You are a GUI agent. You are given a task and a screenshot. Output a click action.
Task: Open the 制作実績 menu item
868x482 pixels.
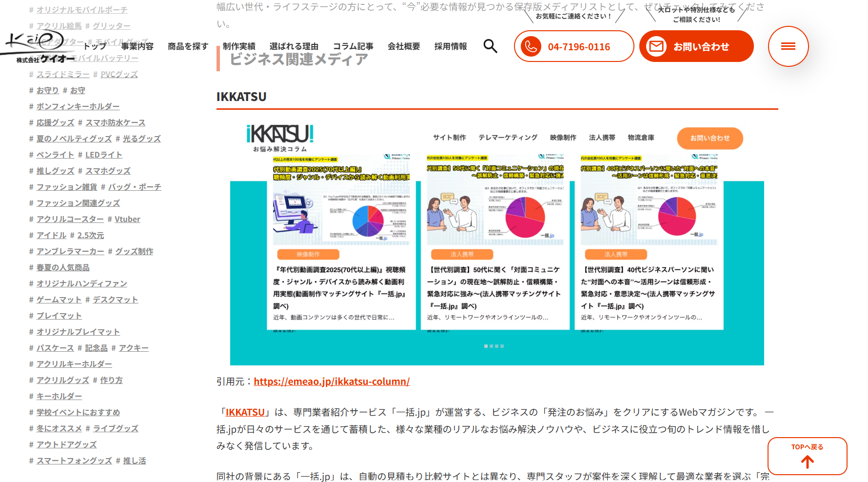tap(239, 46)
